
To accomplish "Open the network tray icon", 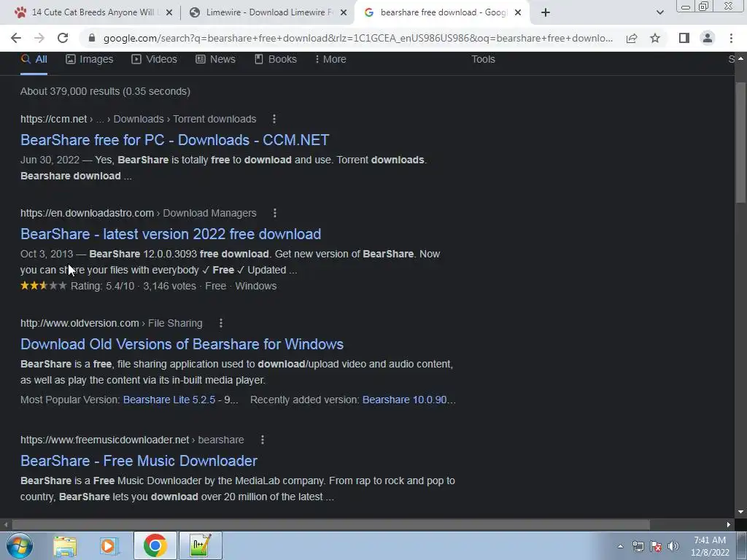I will (638, 546).
